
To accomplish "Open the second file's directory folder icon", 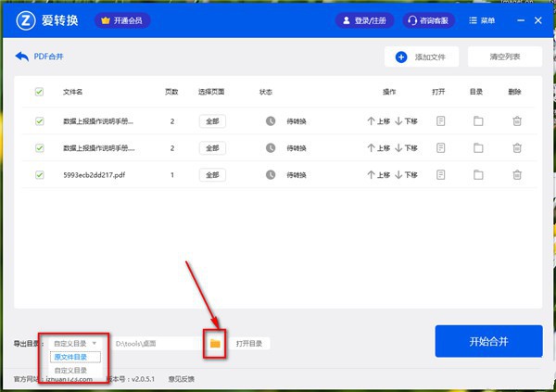I will (x=478, y=147).
